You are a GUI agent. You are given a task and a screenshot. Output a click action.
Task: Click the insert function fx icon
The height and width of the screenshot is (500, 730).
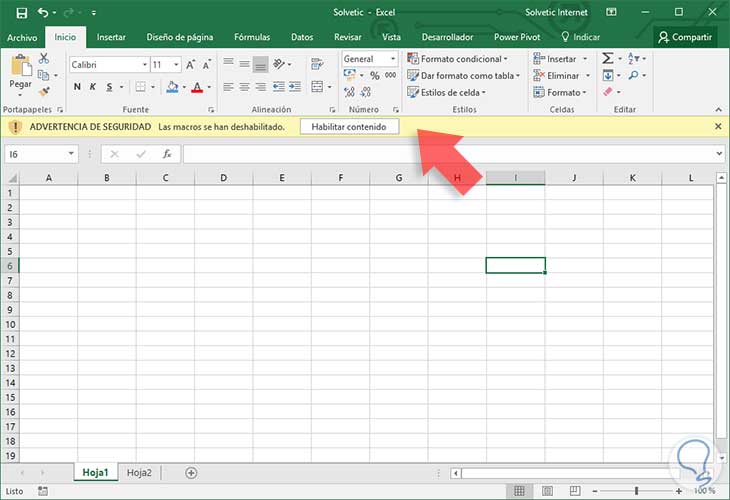167,154
